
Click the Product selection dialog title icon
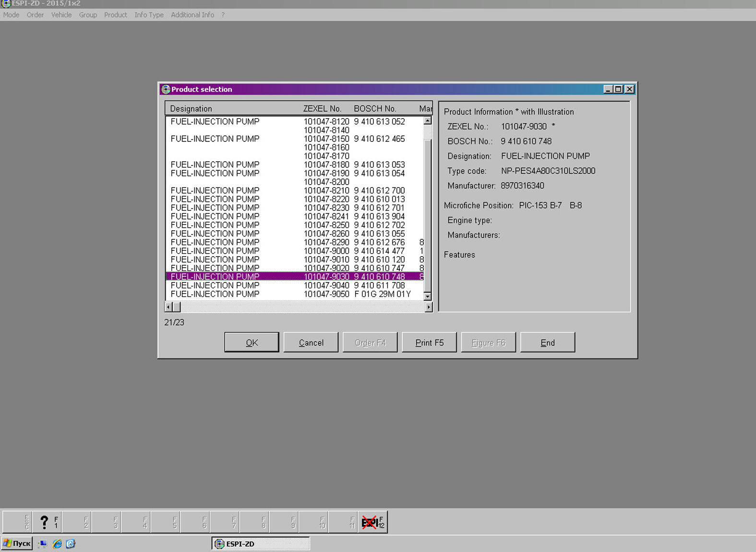click(x=166, y=89)
